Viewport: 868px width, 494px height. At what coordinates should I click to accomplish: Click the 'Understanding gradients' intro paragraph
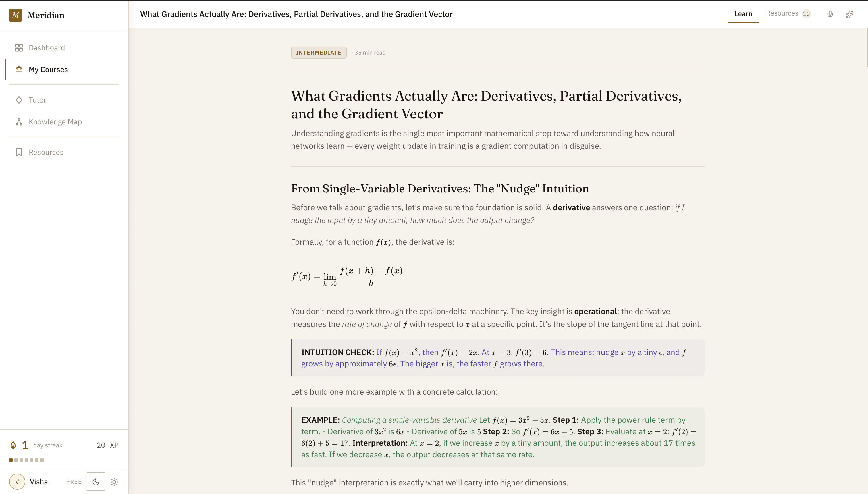click(483, 140)
